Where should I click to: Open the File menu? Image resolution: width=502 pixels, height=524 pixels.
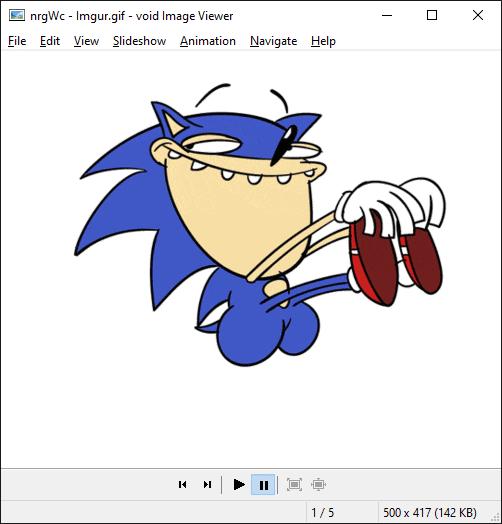pos(17,41)
